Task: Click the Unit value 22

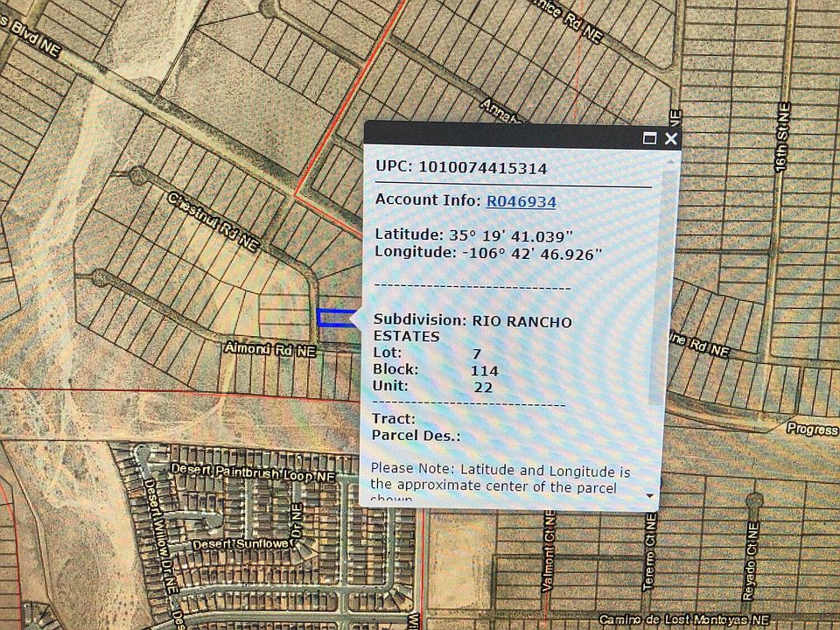Action: [x=483, y=388]
